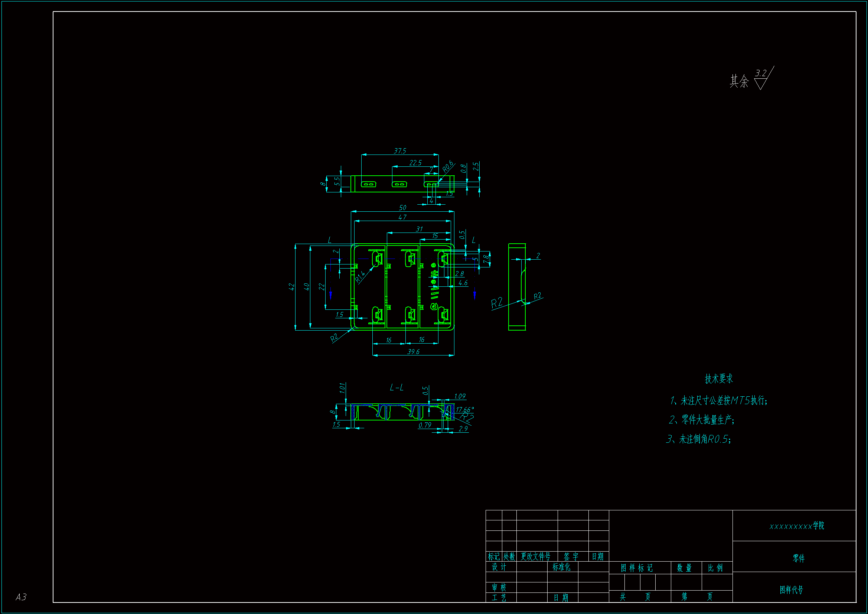Viewport: 868px width, 614px height.
Task: Click the 50 overall width dimension
Action: click(402, 208)
